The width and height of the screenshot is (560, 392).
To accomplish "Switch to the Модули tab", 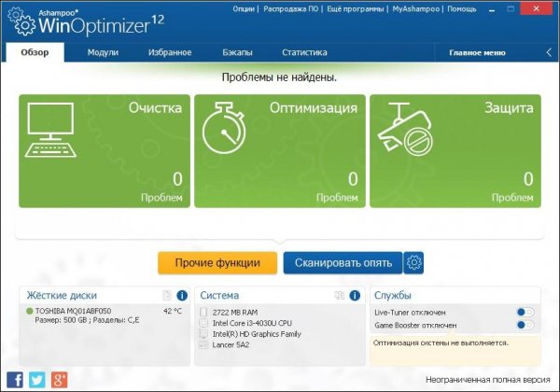I will coord(103,52).
